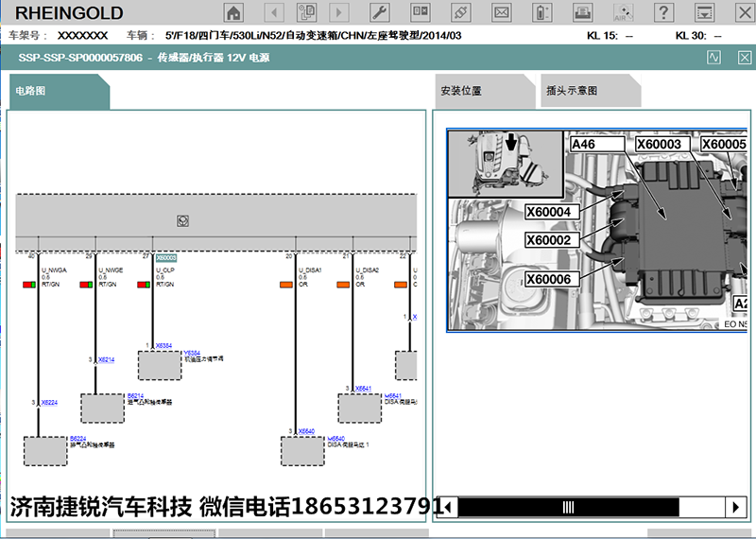Print using the printer icon
Viewport: 756px width, 539px height.
[582, 12]
